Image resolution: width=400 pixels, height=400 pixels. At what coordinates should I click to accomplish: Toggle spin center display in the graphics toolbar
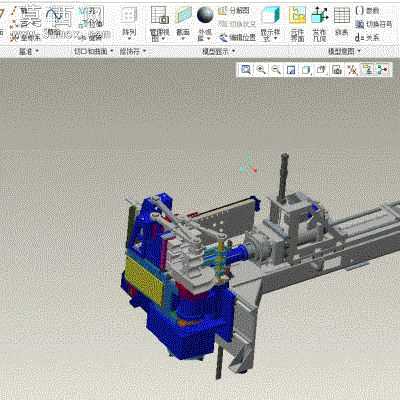coord(382,70)
